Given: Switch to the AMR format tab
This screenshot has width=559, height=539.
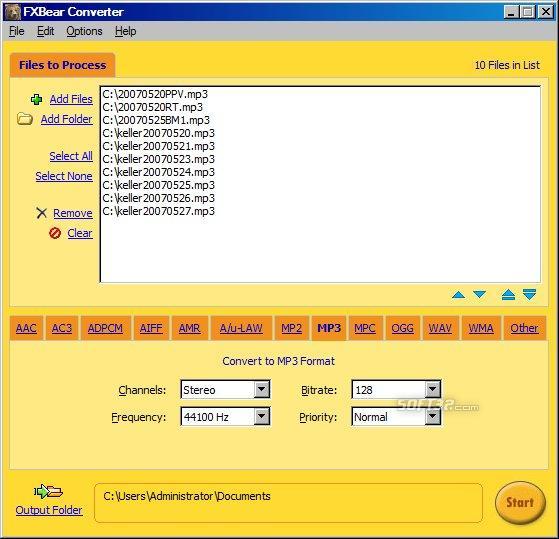Looking at the screenshot, I should (190, 328).
